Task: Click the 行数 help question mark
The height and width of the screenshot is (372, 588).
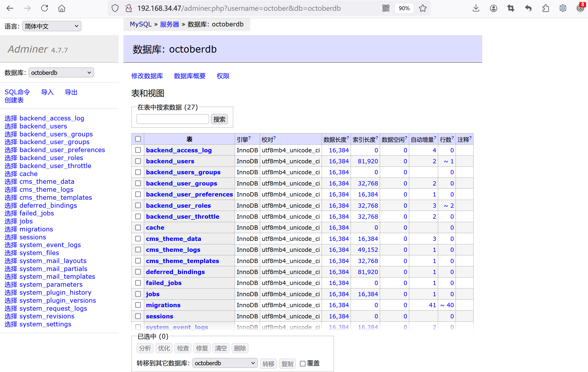Action: [x=453, y=138]
